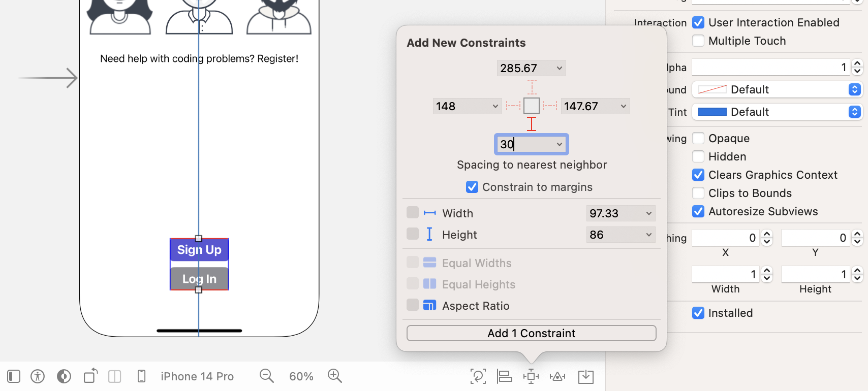Check the Hidden checkbox
The width and height of the screenshot is (868, 391).
(x=698, y=156)
